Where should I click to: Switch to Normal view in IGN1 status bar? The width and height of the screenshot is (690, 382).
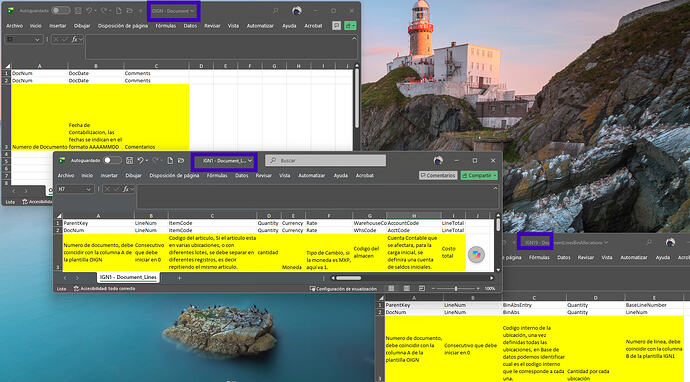point(391,289)
